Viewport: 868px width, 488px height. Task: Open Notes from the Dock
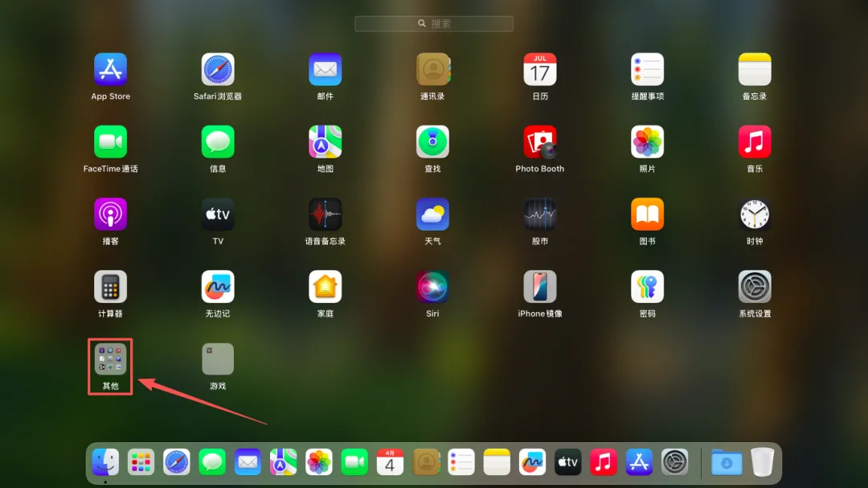click(497, 462)
